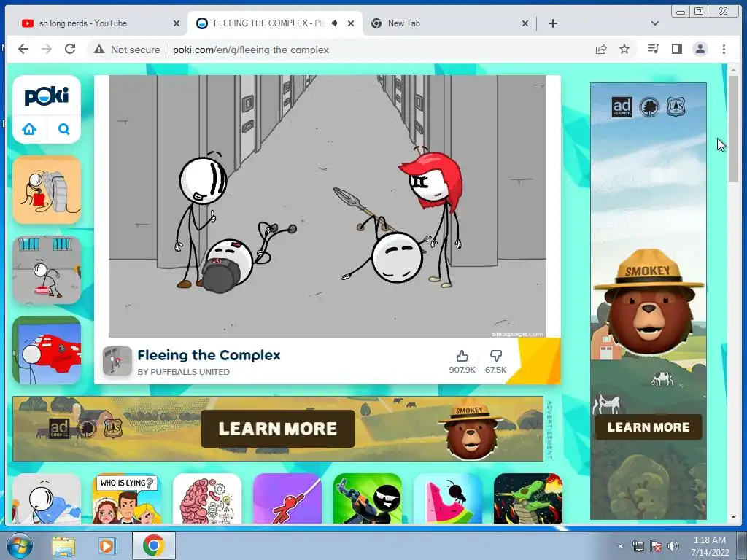Image resolution: width=747 pixels, height=560 pixels.
Task: Click the Chrome taskbar icon
Action: [x=153, y=545]
